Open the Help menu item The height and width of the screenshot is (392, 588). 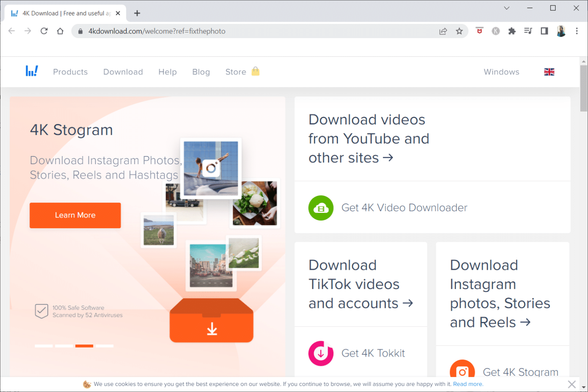tap(168, 72)
